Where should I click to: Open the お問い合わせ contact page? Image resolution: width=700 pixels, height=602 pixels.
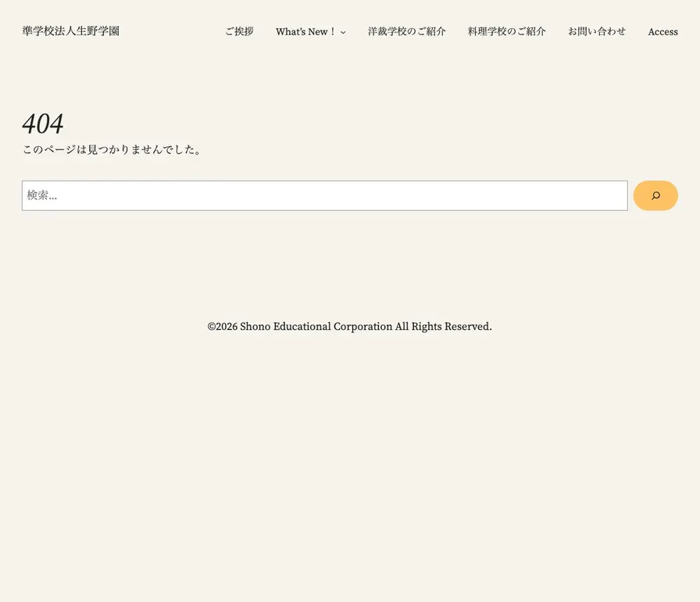tap(597, 32)
